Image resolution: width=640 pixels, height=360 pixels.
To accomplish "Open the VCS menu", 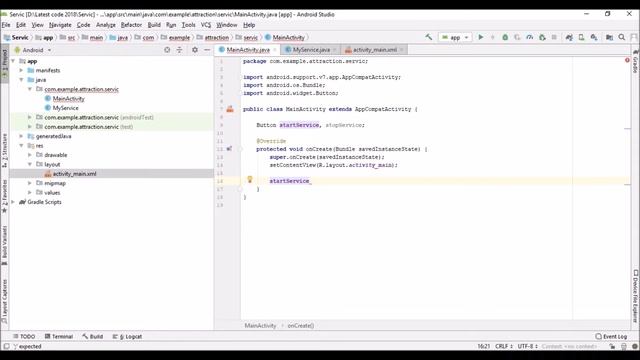I will point(206,25).
